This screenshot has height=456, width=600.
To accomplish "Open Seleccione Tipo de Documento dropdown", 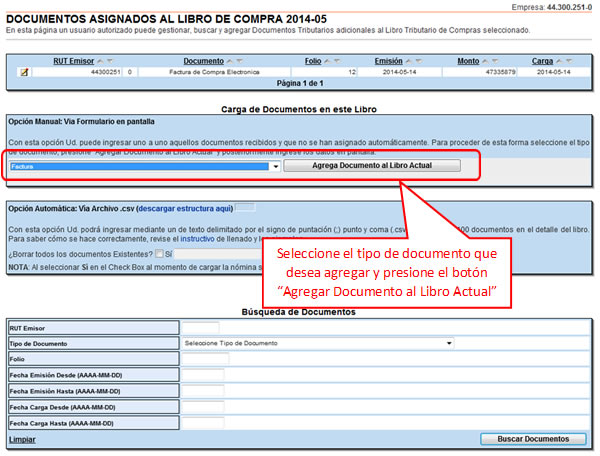I will pos(318,343).
